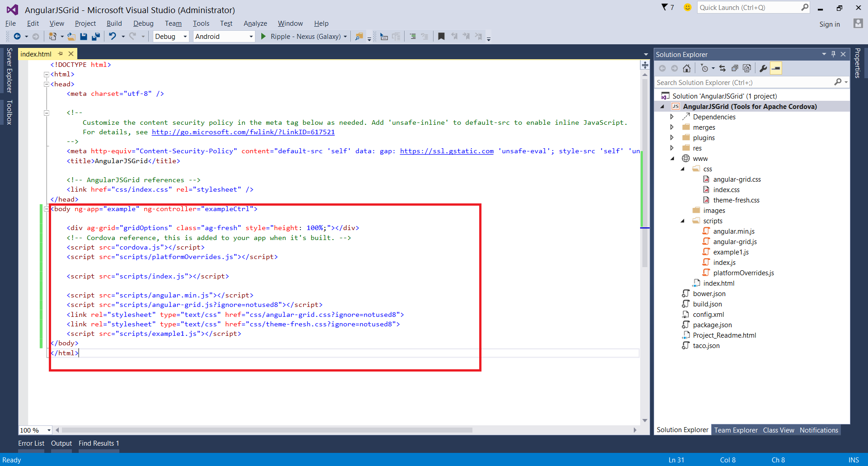Click the editor scroll down arrow
This screenshot has height=466, width=868.
[x=645, y=420]
